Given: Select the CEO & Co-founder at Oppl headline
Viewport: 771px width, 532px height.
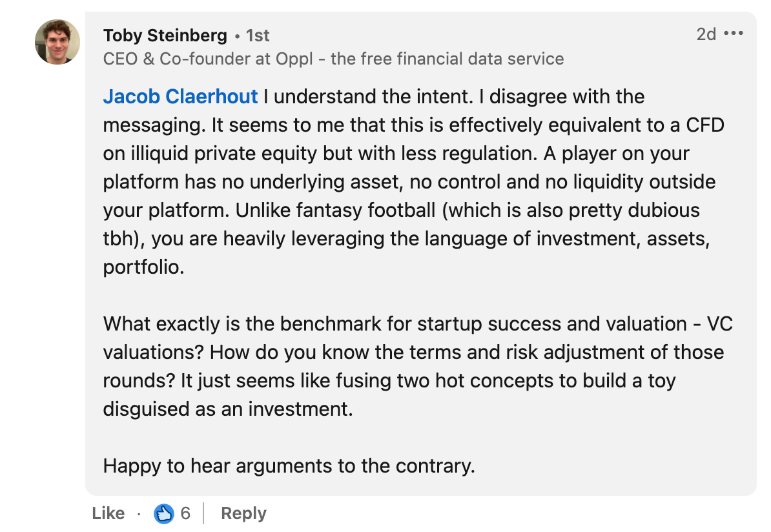Looking at the screenshot, I should (333, 59).
